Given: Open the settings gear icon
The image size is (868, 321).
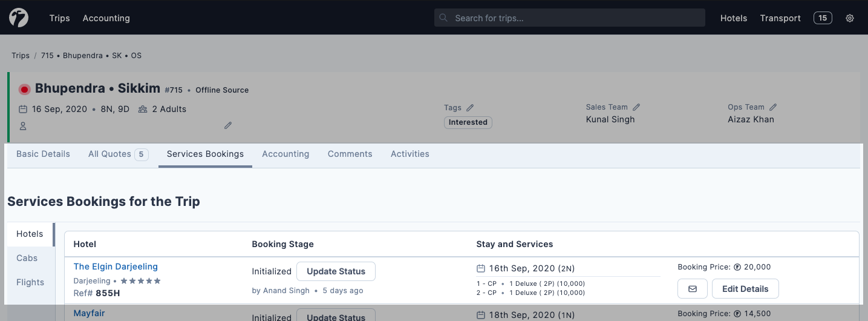Looking at the screenshot, I should pyautogui.click(x=850, y=18).
